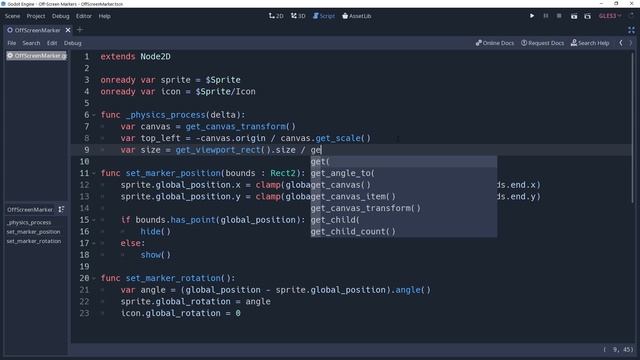
Task: Click Request Docs button
Action: [x=542, y=43]
